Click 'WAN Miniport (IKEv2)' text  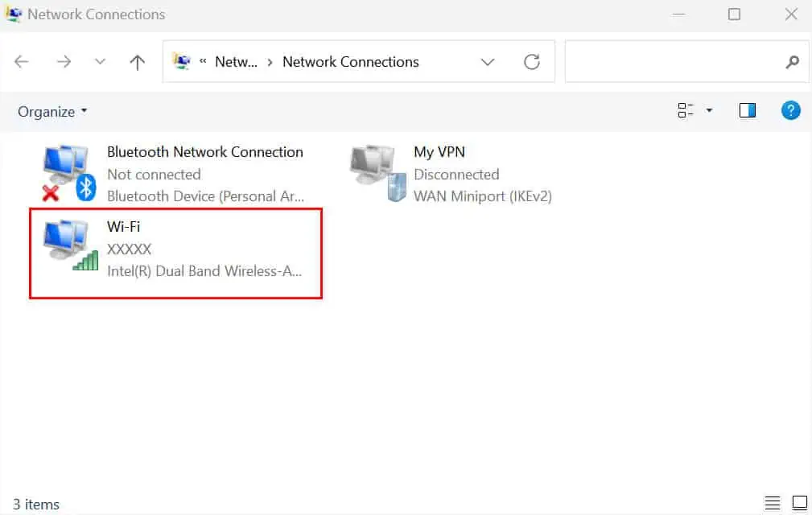pyautogui.click(x=483, y=196)
